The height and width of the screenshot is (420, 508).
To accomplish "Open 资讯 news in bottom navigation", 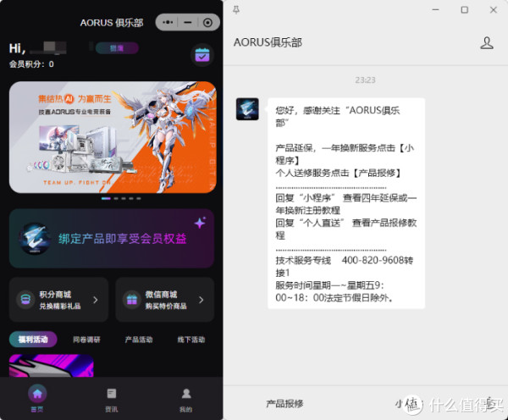I will point(112,400).
